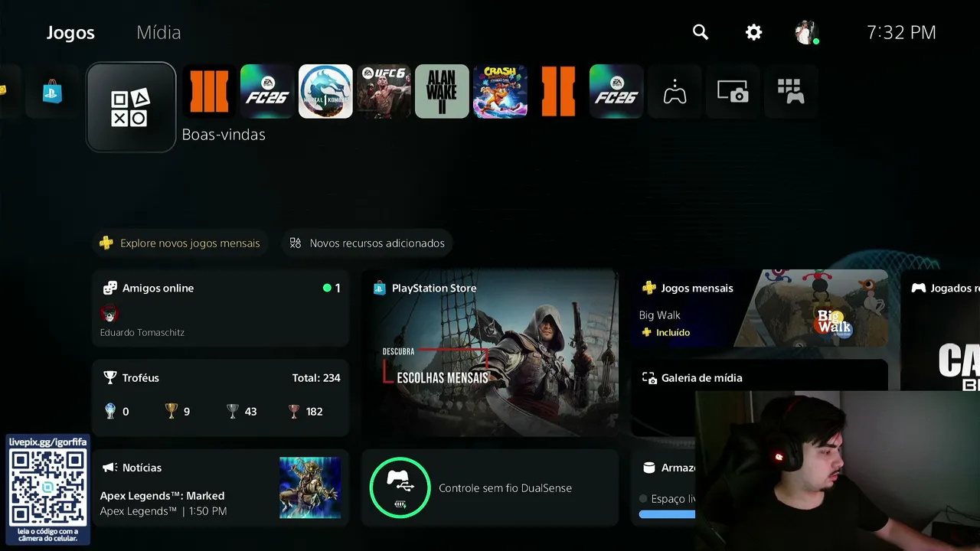Click the PS Plus icon beside Jogos mensais
Viewport: 980px width, 551px height.
(x=648, y=288)
